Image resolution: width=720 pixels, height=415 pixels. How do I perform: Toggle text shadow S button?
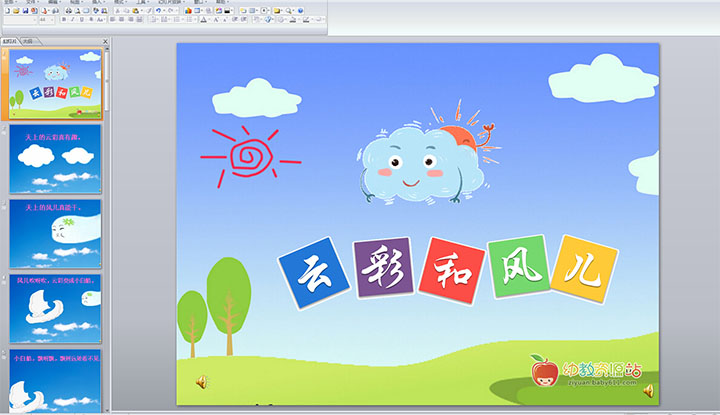[x=91, y=20]
